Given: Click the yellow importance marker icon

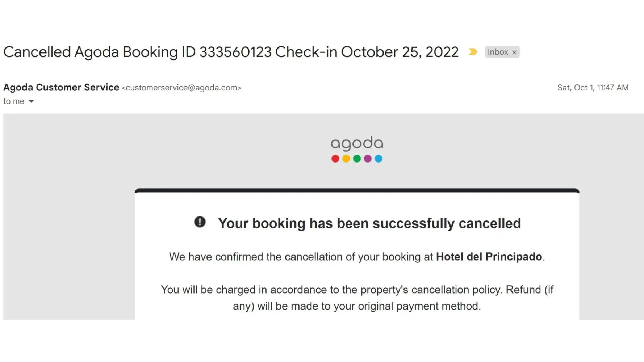Looking at the screenshot, I should tap(472, 52).
